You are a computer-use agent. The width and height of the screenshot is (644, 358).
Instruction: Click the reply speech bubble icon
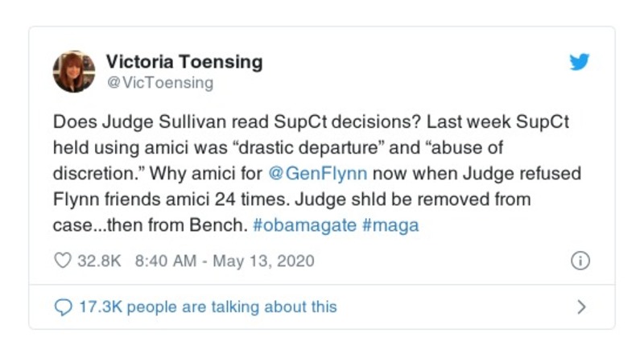[62, 307]
